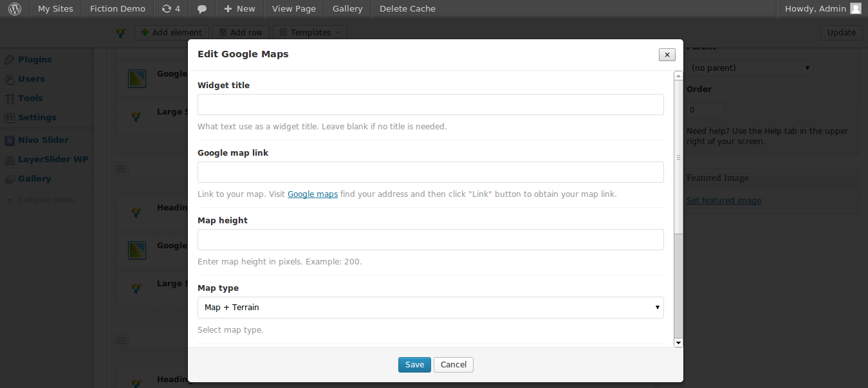868x388 pixels.
Task: Click the Add row button
Action: pos(240,33)
